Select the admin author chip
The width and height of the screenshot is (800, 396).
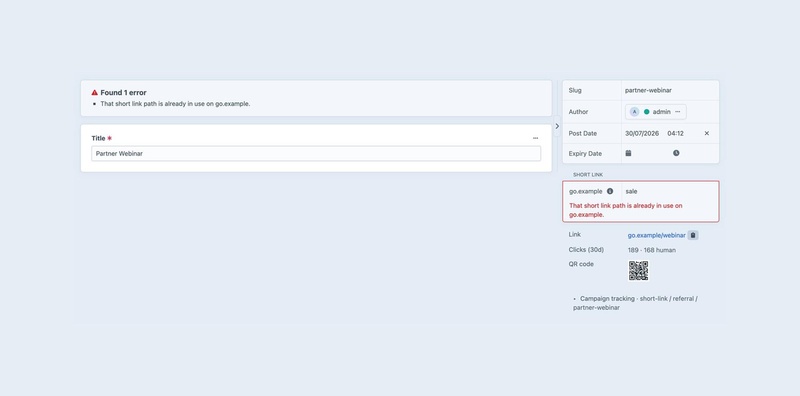click(656, 112)
